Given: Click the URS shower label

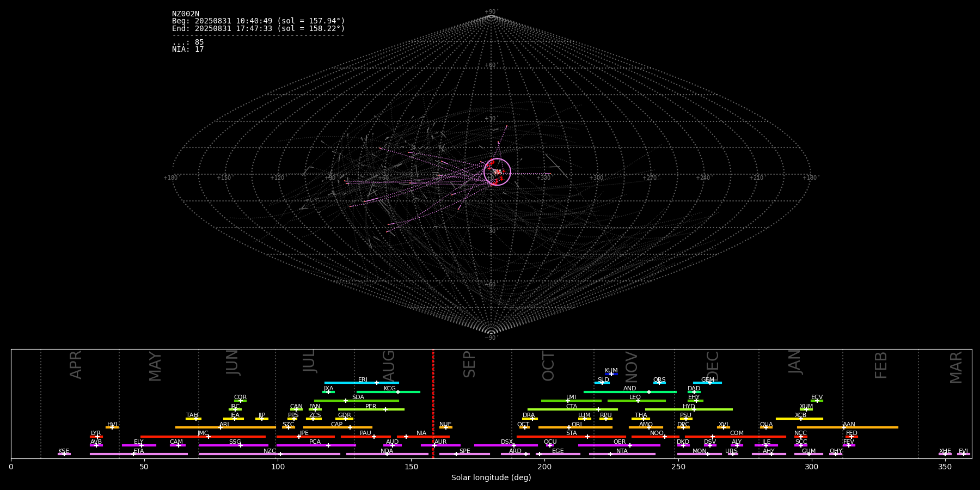Looking at the screenshot, I should pos(732,451).
